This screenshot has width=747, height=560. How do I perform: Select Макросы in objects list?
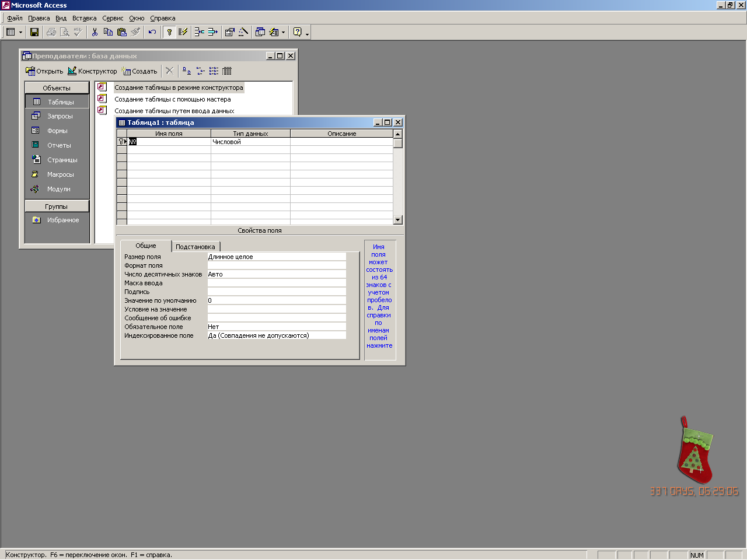57,174
